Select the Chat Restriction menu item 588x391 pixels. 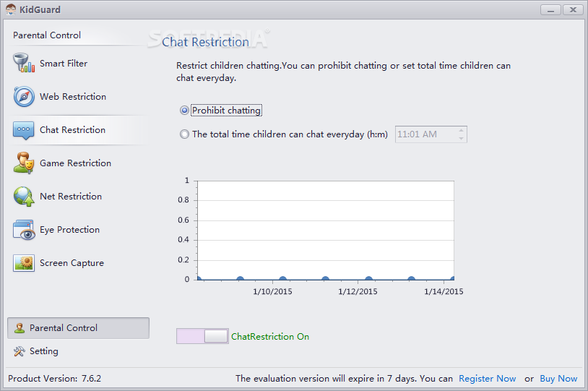coord(79,130)
